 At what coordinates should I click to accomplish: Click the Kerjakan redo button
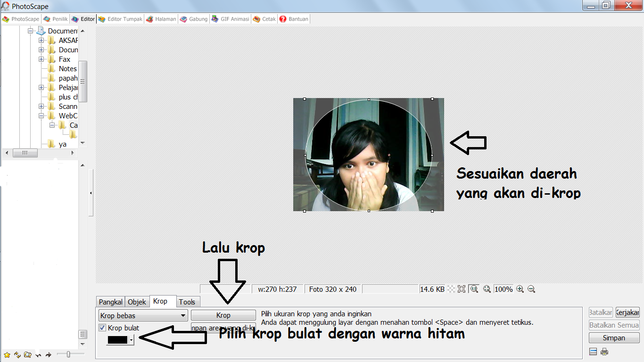[x=627, y=313]
